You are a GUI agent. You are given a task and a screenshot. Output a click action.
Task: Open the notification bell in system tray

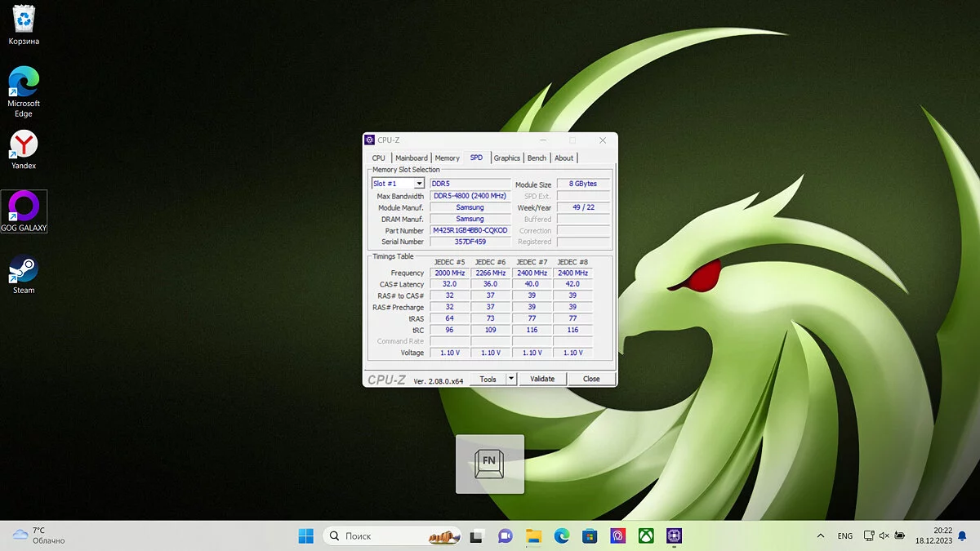pyautogui.click(x=960, y=535)
